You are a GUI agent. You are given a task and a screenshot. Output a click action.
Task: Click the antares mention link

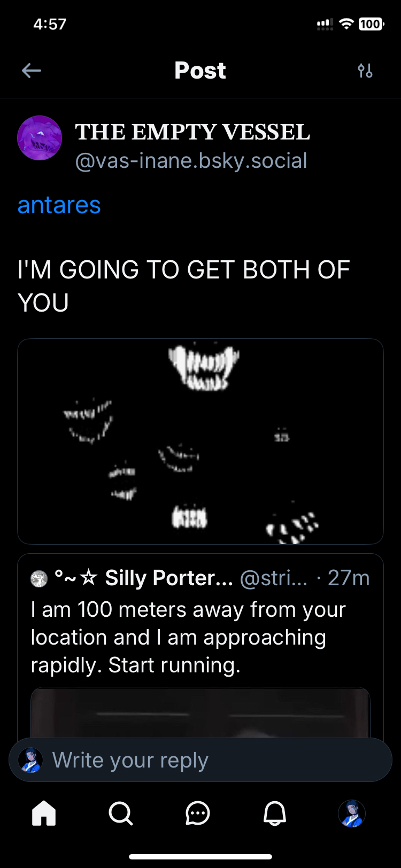[x=59, y=205]
